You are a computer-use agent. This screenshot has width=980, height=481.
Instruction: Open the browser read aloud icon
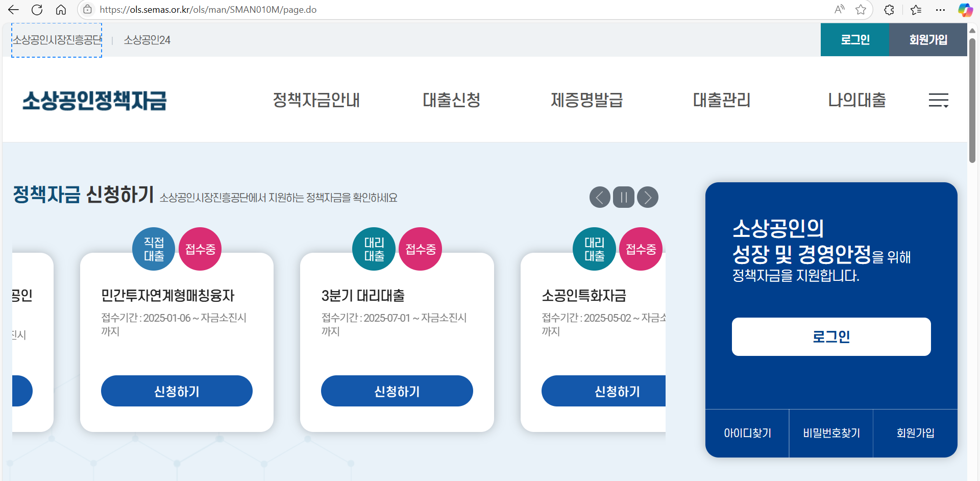pos(839,10)
